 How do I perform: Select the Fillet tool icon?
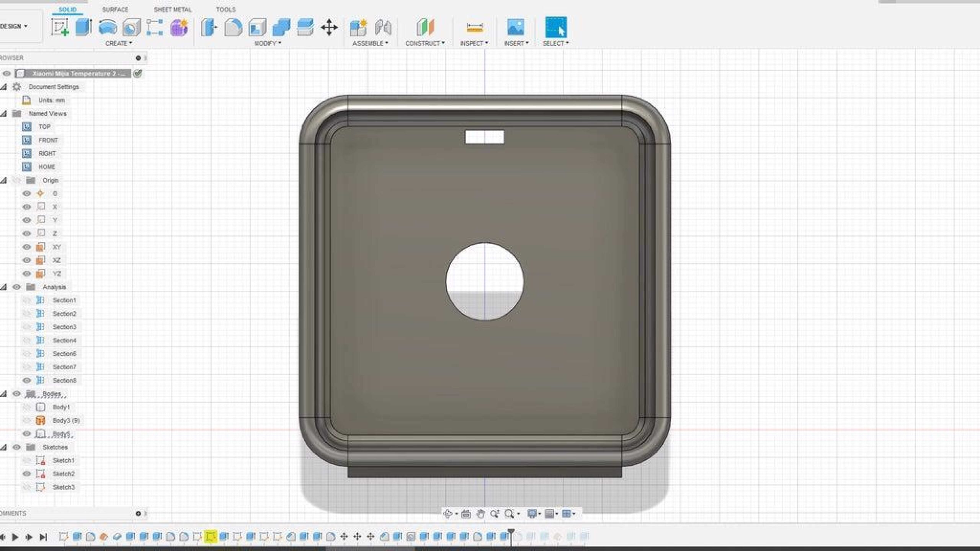click(x=233, y=28)
